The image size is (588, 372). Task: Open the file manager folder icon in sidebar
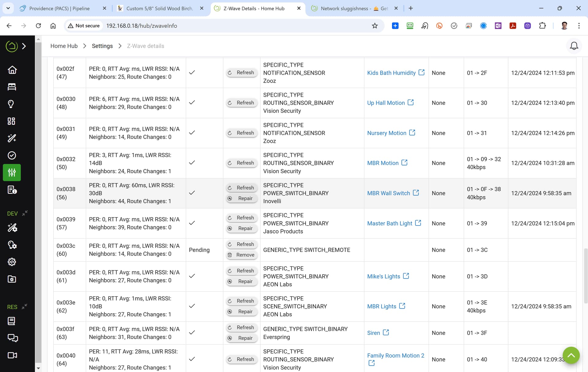click(12, 279)
